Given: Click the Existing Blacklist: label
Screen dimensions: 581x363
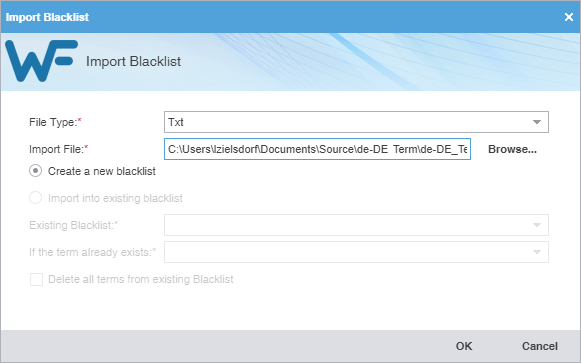Looking at the screenshot, I should pyautogui.click(x=73, y=225).
